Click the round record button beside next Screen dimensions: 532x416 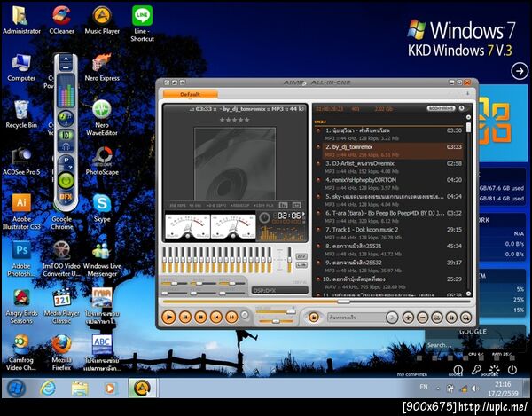[245, 315]
